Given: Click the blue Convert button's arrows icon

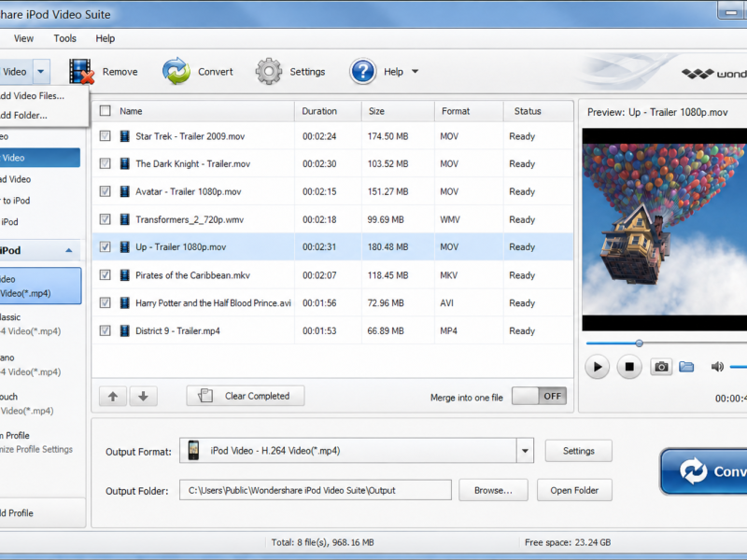Looking at the screenshot, I should pyautogui.click(x=693, y=471).
